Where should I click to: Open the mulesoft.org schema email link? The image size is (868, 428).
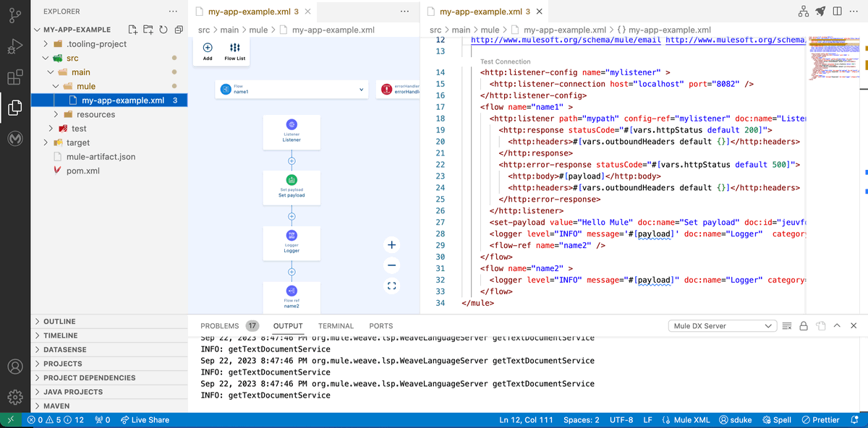pyautogui.click(x=566, y=40)
